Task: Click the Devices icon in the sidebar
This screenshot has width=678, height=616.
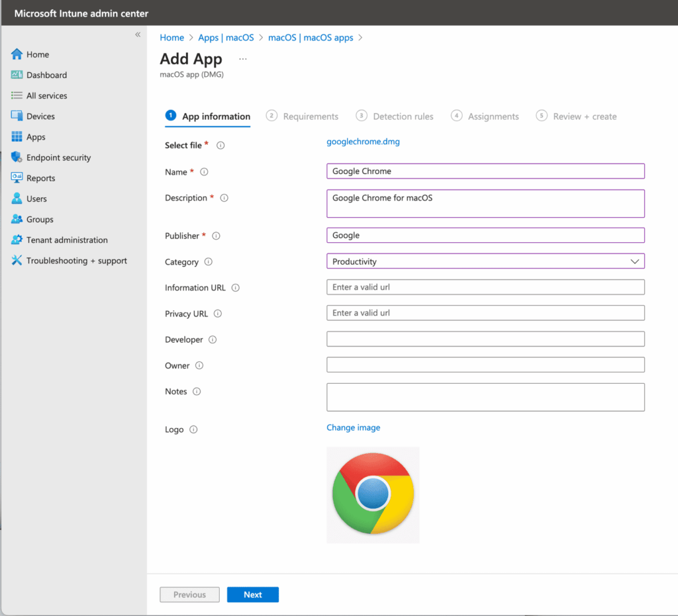Action: tap(17, 116)
